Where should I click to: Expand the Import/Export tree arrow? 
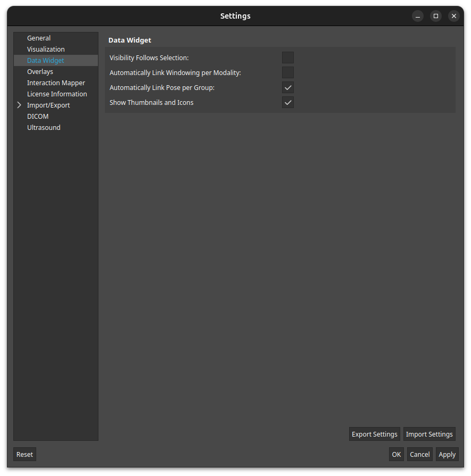click(19, 105)
